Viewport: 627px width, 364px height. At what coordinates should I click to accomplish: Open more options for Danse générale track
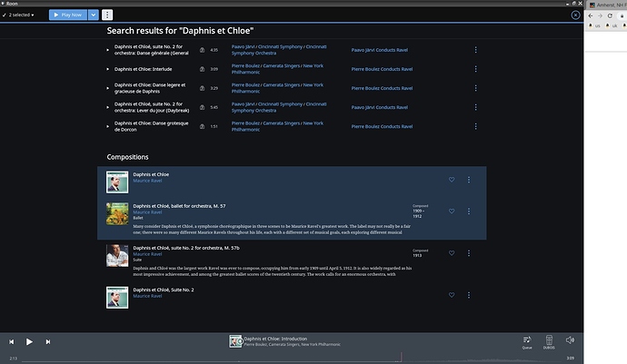click(x=475, y=50)
